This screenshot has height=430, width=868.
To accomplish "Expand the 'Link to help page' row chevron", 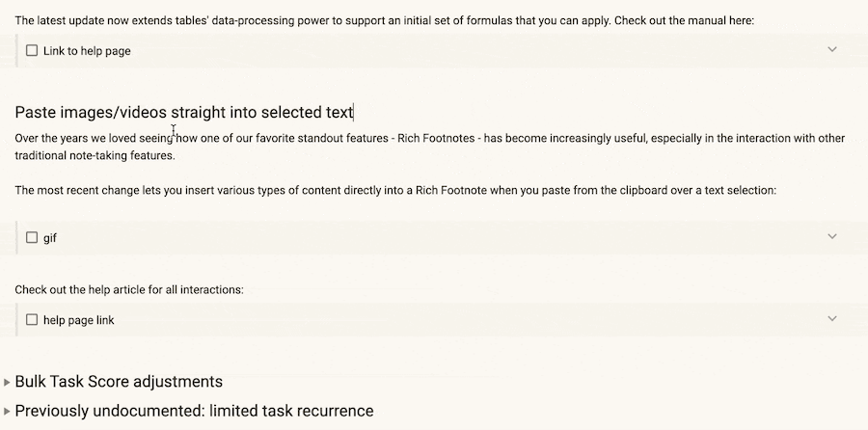I will 832,49.
